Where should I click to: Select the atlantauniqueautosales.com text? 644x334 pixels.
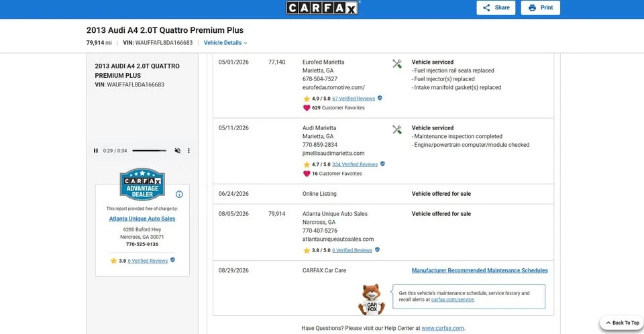338,239
